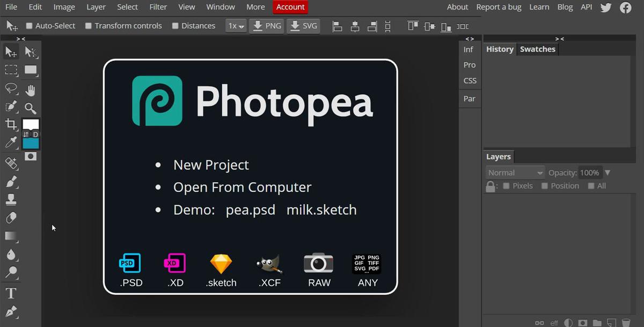Toggle the lock All checkbox
This screenshot has width=644, height=327.
pyautogui.click(x=591, y=186)
